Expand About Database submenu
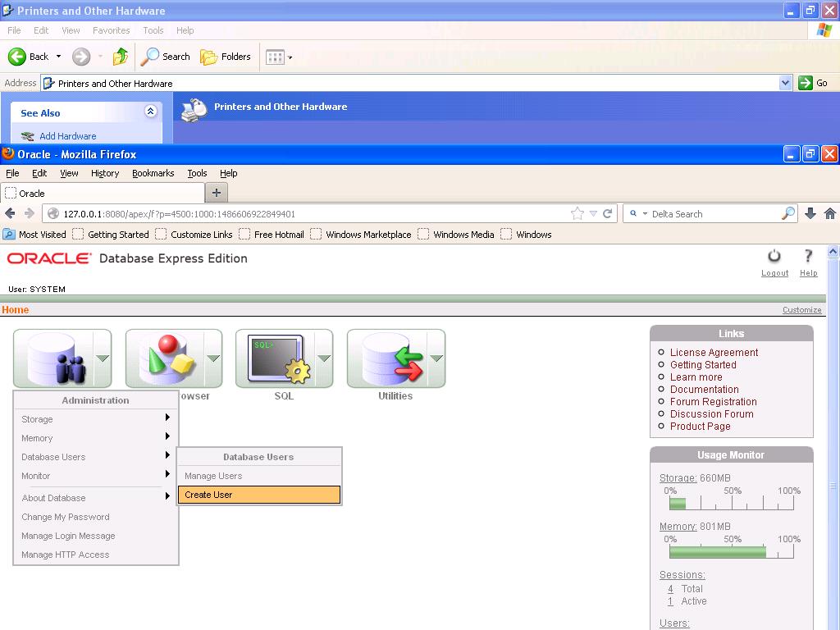The height and width of the screenshot is (630, 840). [x=167, y=496]
